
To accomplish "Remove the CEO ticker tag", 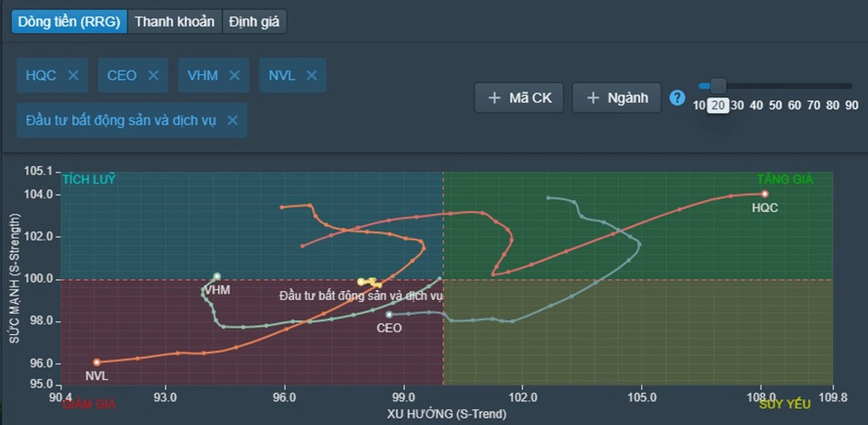I will pos(154,75).
